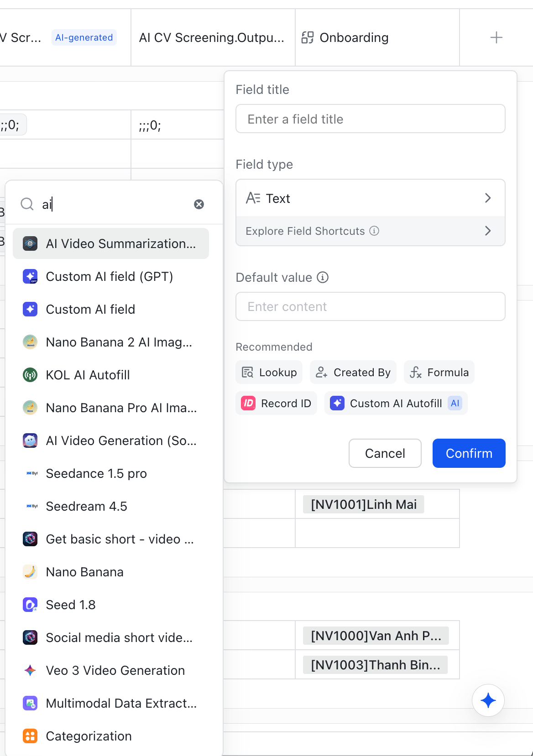Click the Multimodal Data Extraction icon
The image size is (533, 756).
(30, 703)
